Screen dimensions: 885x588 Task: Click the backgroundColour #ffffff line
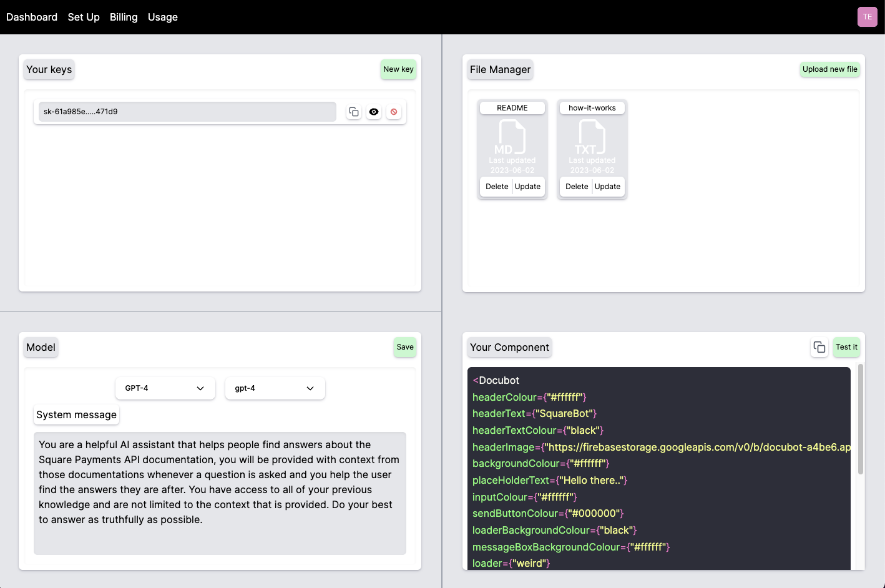[x=541, y=463]
